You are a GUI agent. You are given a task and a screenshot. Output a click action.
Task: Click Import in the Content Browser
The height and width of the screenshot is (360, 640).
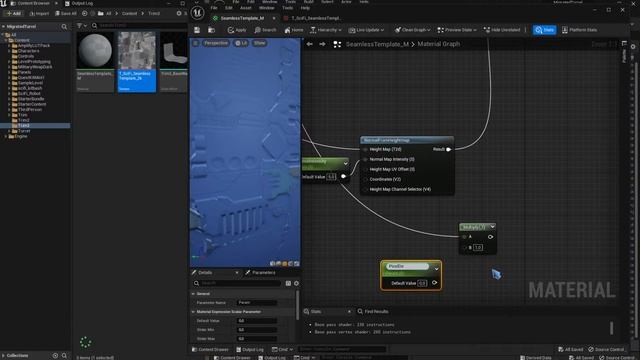point(39,13)
